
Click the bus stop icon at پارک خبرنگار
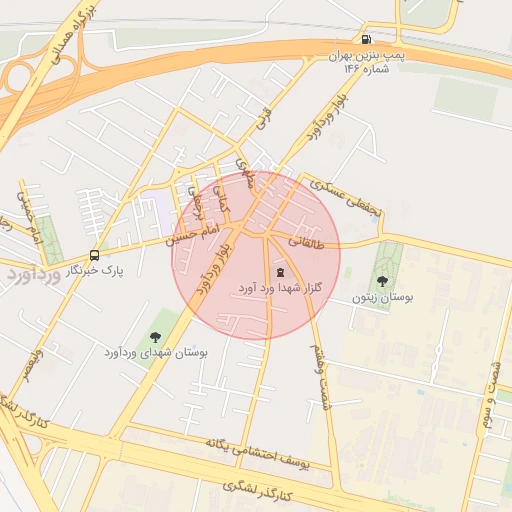[94, 256]
